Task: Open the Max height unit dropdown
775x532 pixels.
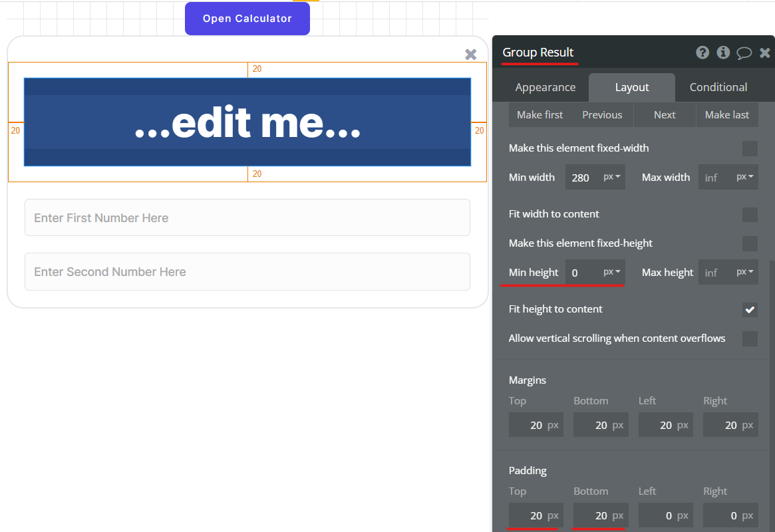Action: pos(745,272)
